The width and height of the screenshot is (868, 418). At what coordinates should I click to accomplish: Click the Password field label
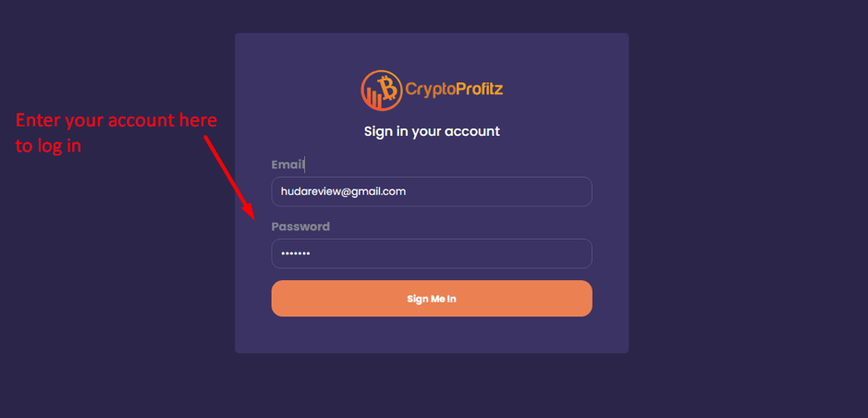pos(300,227)
